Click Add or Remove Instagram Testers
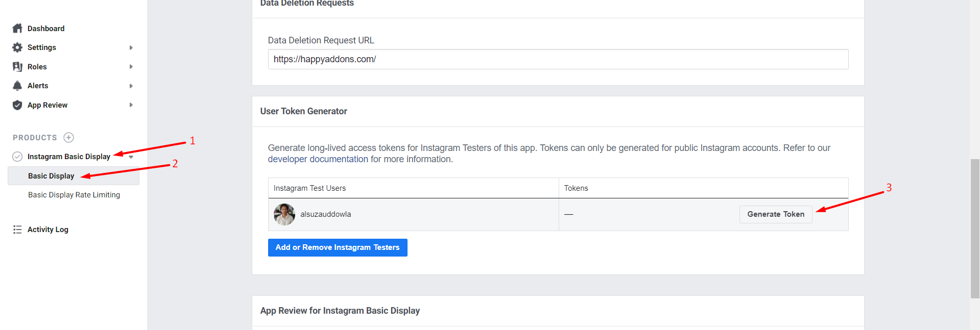980x330 pixels. (x=338, y=247)
